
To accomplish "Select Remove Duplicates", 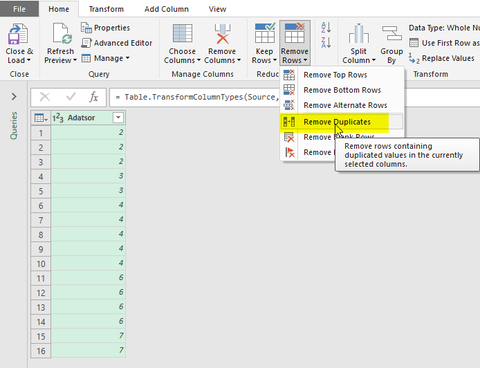I will [x=342, y=122].
